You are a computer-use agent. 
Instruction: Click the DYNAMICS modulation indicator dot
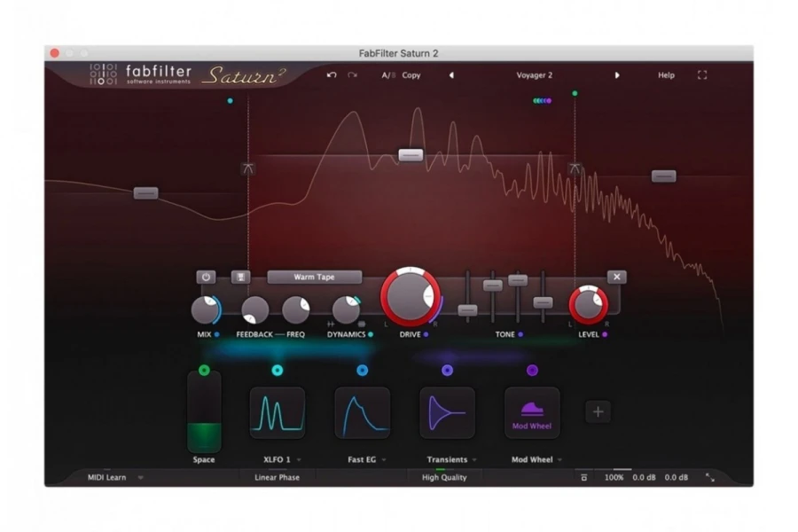click(371, 334)
